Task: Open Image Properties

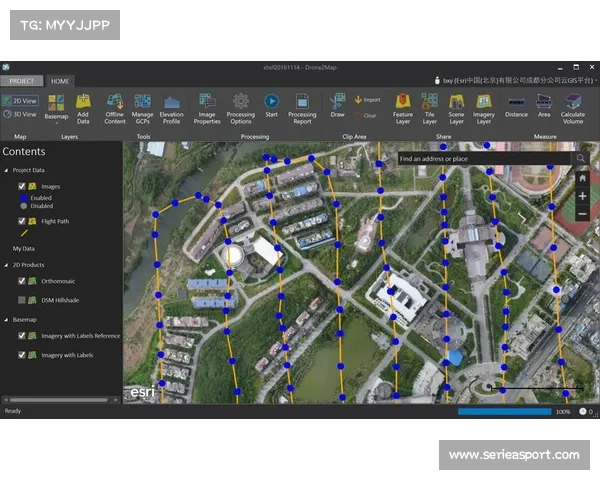Action: coord(207,109)
